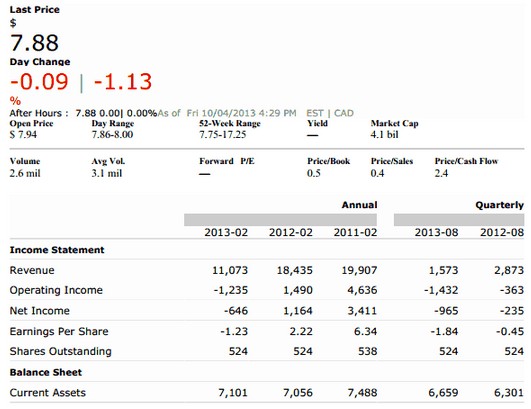The image size is (531, 409).
Task: Select the 19,907 revenue cell
Action: [359, 270]
